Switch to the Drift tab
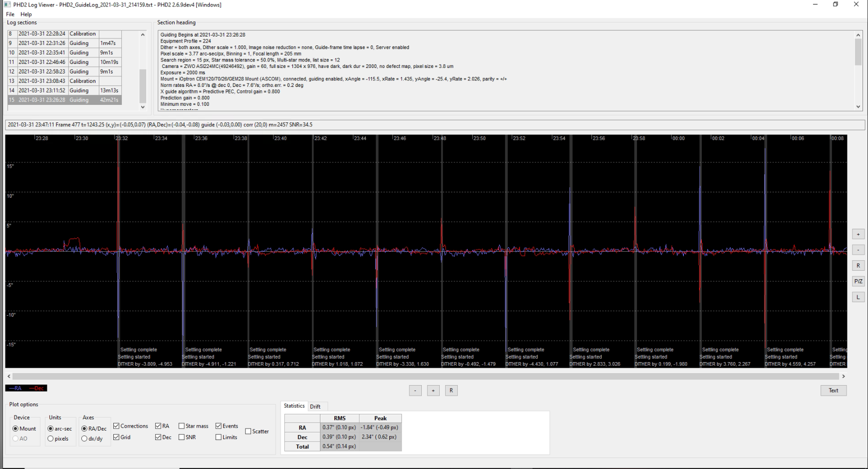Image resolution: width=868 pixels, height=469 pixels. (x=315, y=407)
